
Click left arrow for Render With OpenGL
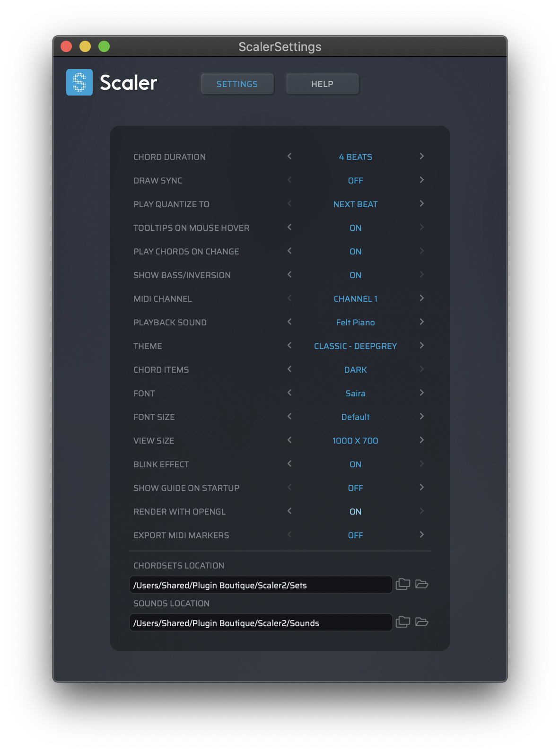click(x=289, y=511)
